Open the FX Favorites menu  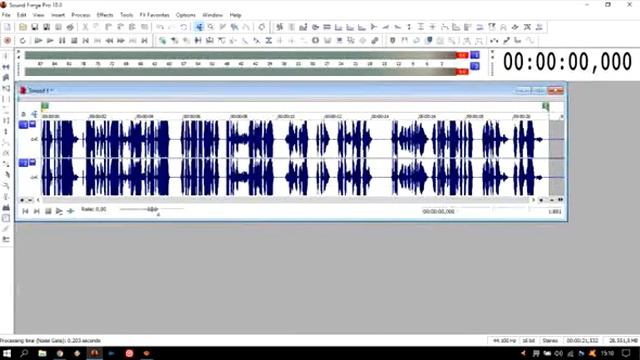pos(154,15)
